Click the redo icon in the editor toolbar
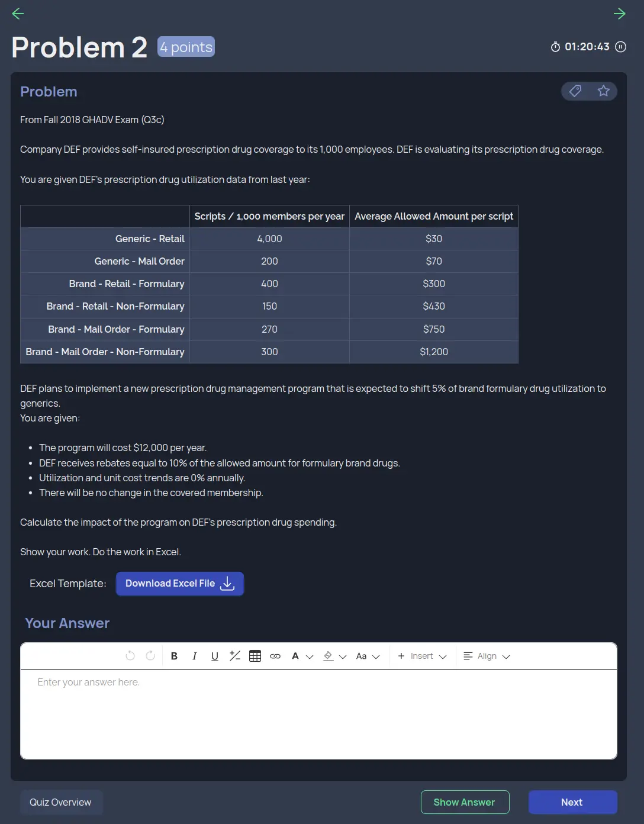This screenshot has width=644, height=824. click(150, 655)
